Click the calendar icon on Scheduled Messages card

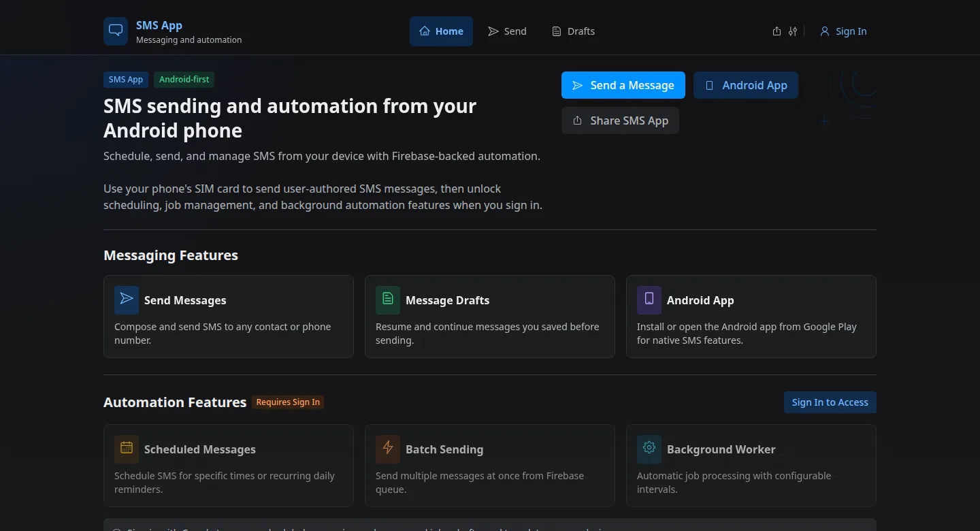127,449
